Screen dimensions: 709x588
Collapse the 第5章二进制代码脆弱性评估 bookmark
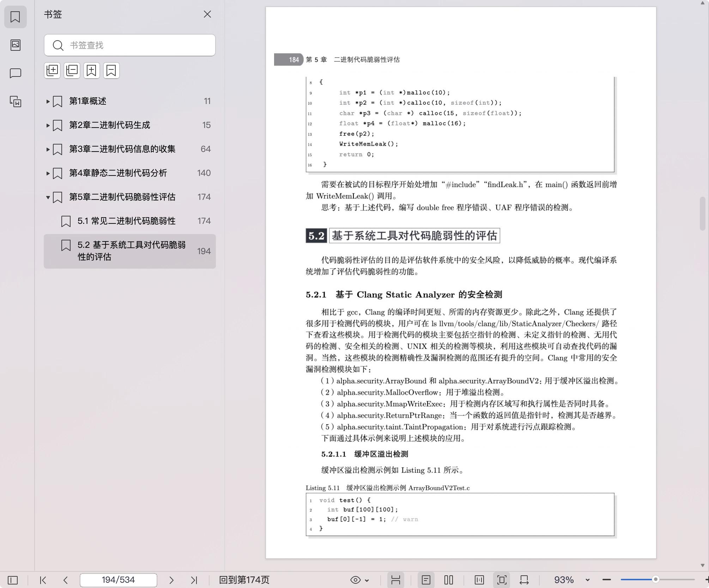(x=48, y=197)
